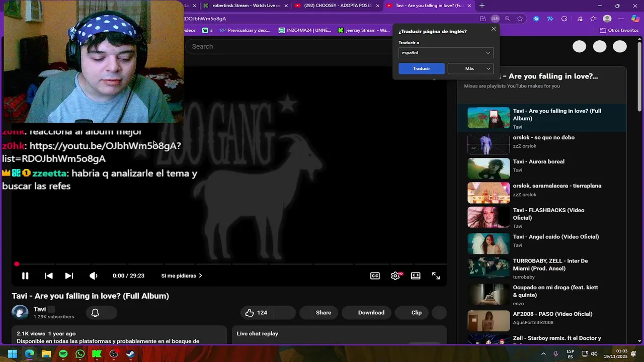Like the video with 124 likes

point(257,313)
